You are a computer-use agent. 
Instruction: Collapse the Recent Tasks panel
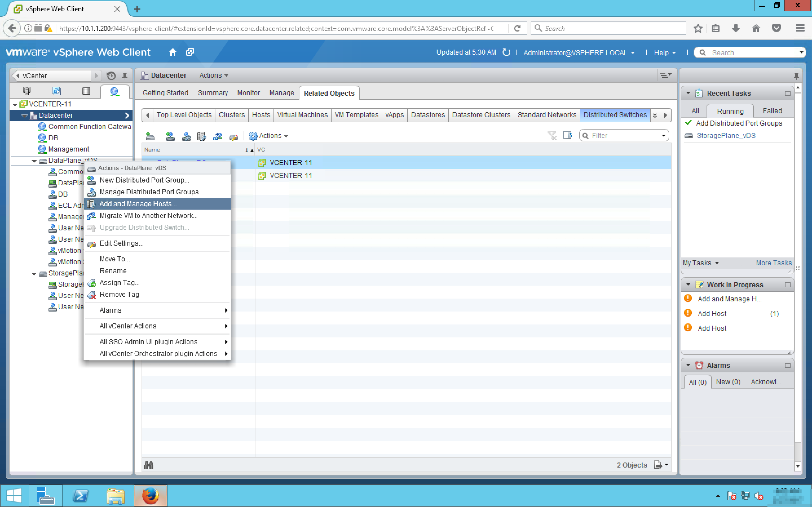coord(688,93)
